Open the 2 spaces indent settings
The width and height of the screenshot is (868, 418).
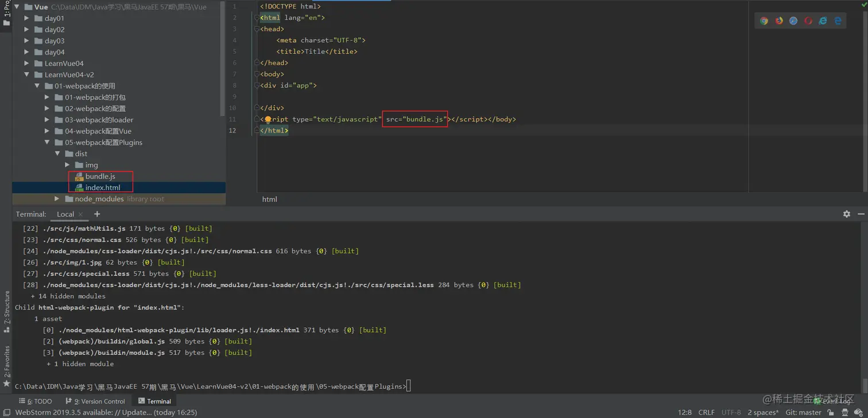pos(763,412)
